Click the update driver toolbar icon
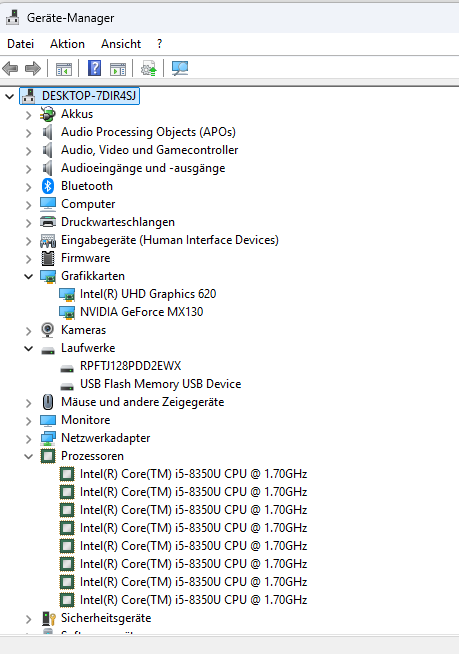The image size is (459, 654). tap(149, 68)
